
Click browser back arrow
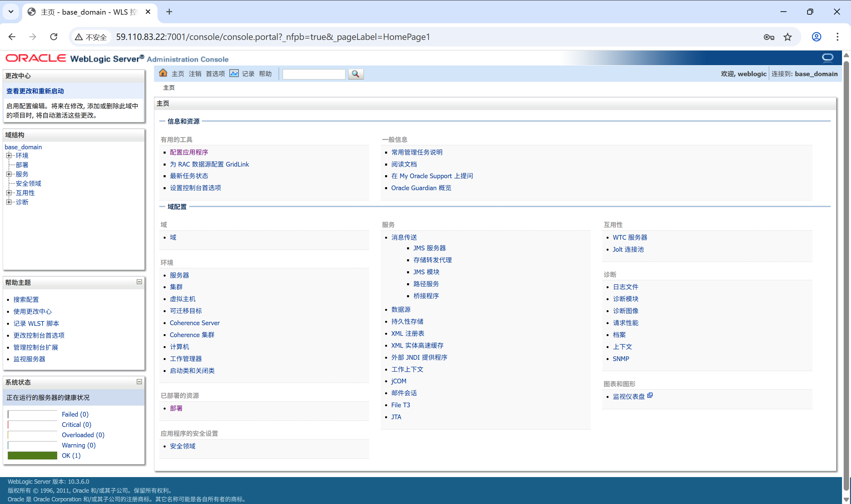pyautogui.click(x=12, y=37)
